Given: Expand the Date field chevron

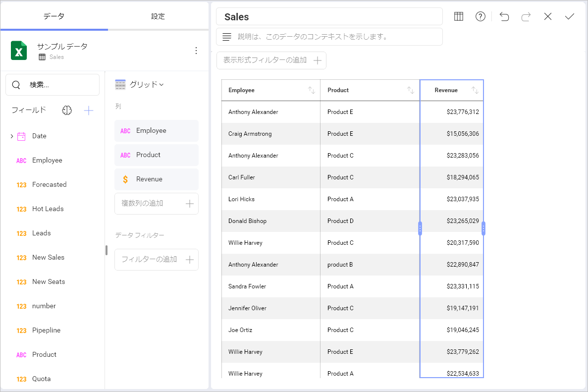Looking at the screenshot, I should (x=11, y=136).
